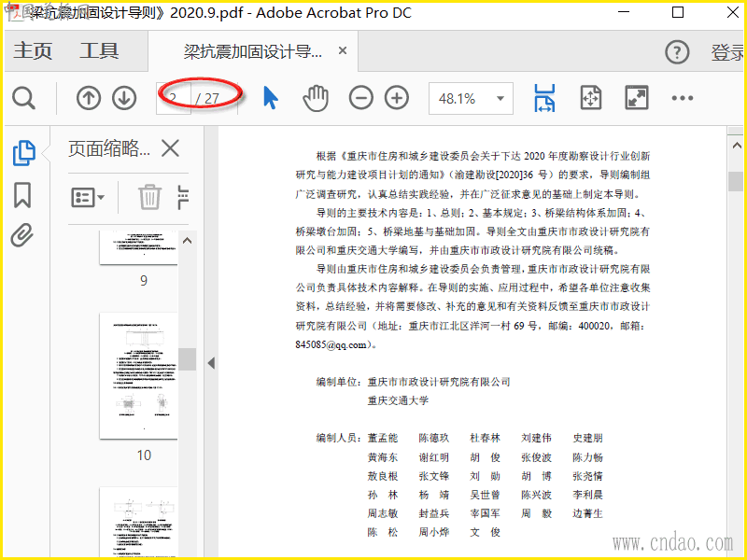Open the 48.1% zoom level dropdown

tap(471, 99)
